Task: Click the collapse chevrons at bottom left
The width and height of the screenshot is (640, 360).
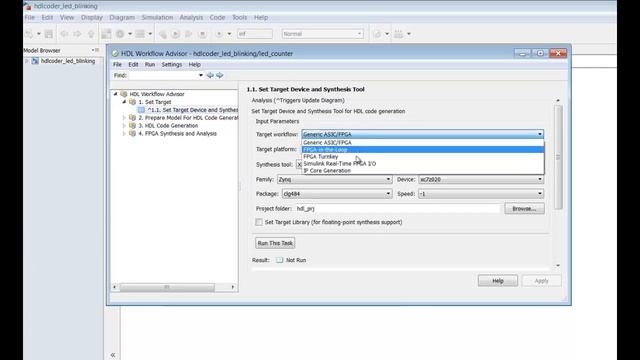Action: (113, 355)
